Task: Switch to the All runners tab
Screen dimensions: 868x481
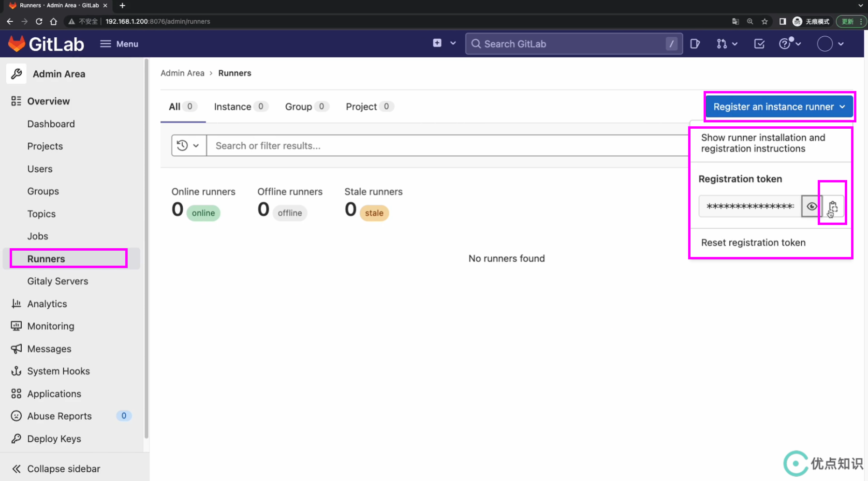Action: click(183, 106)
